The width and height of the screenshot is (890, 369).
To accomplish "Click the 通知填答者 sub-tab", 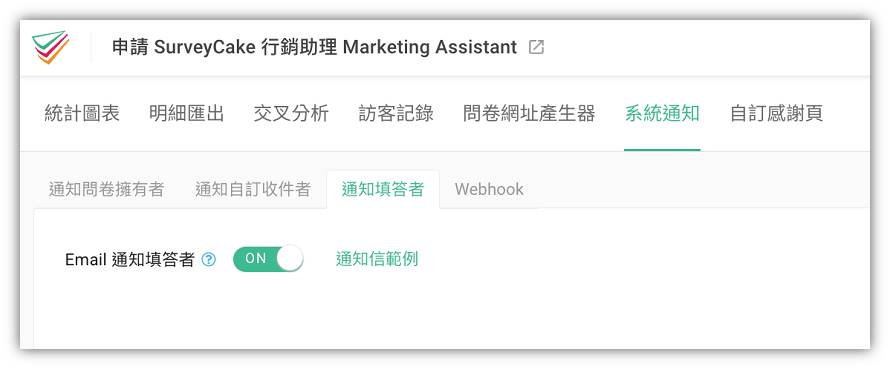I will [x=383, y=189].
